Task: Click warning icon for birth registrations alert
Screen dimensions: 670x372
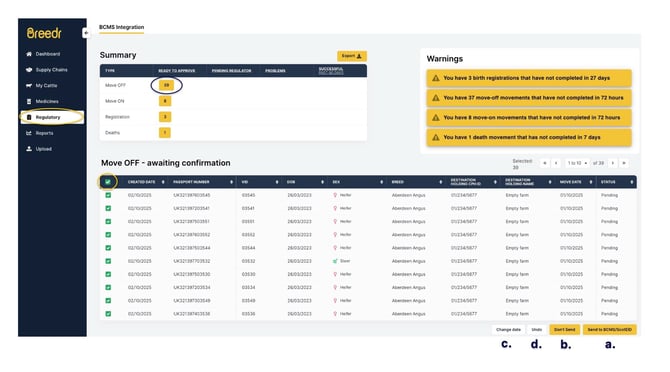Action: 435,78
